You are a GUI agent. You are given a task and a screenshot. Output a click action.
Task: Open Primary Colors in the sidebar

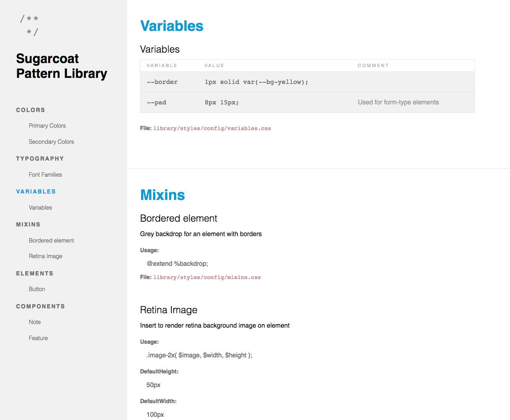[x=47, y=126]
